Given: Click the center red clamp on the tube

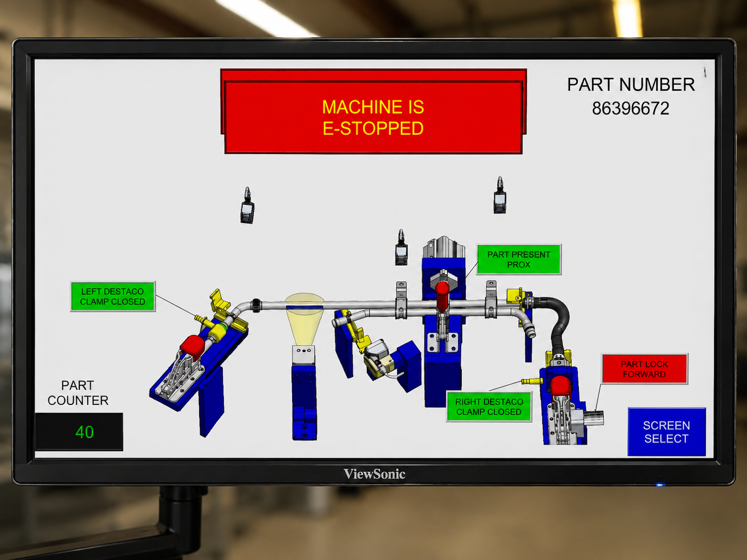Looking at the screenshot, I should pyautogui.click(x=442, y=297).
